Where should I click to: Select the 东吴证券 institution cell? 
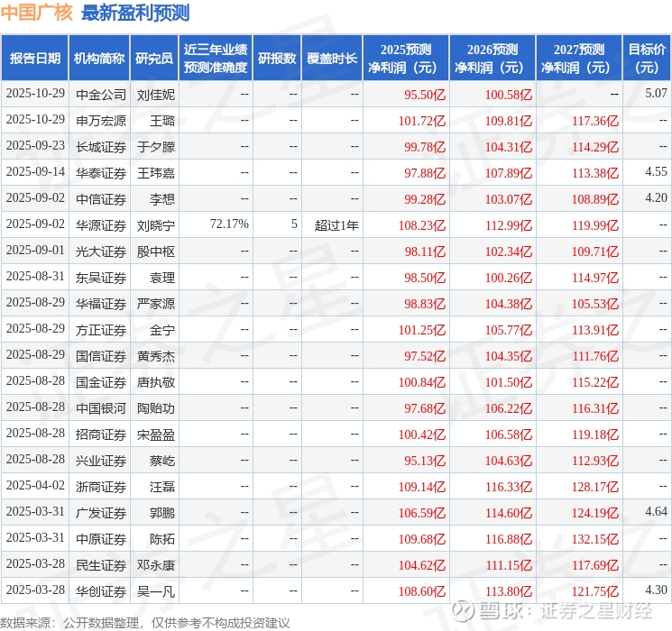tap(101, 278)
